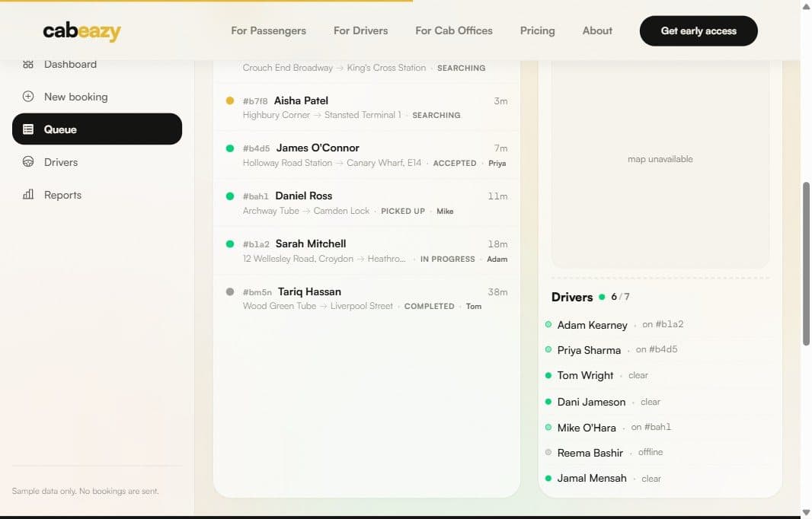The height and width of the screenshot is (519, 812).
Task: Select New booking in the sidebar
Action: tap(97, 97)
